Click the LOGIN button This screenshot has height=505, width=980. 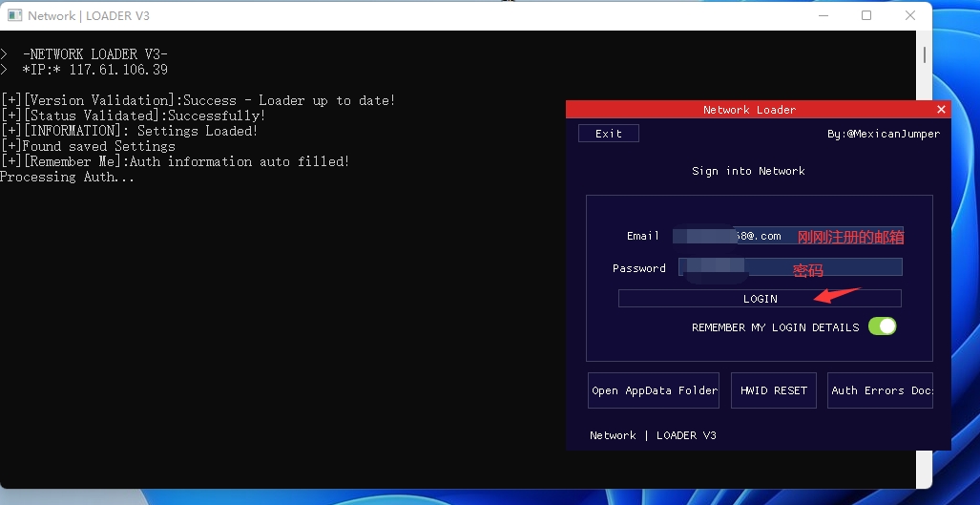pyautogui.click(x=760, y=299)
